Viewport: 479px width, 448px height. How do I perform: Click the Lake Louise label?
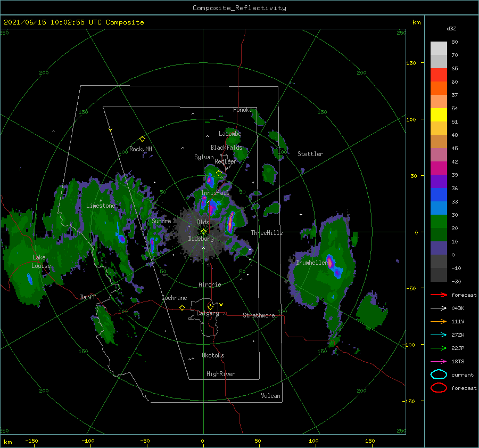click(41, 262)
